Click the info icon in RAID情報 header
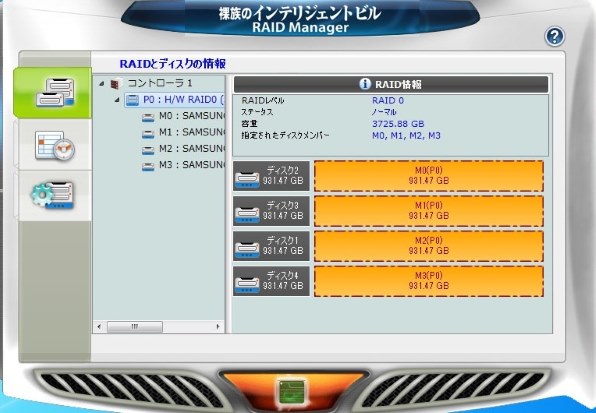 (365, 84)
